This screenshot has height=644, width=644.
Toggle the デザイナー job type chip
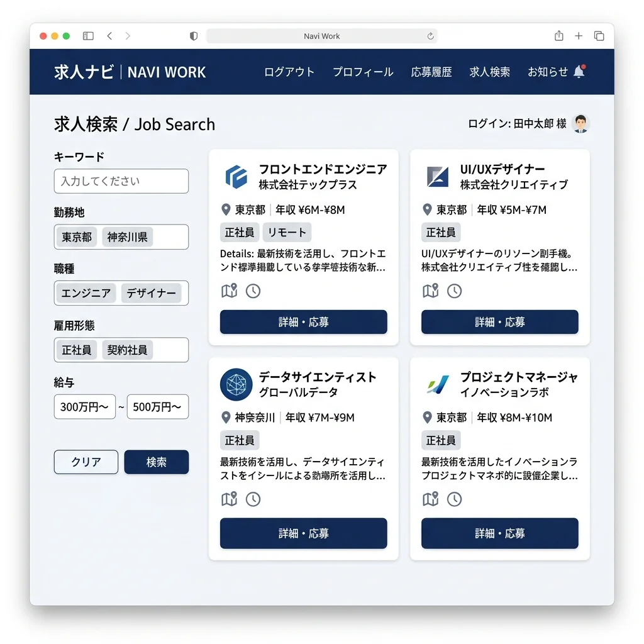coord(151,293)
